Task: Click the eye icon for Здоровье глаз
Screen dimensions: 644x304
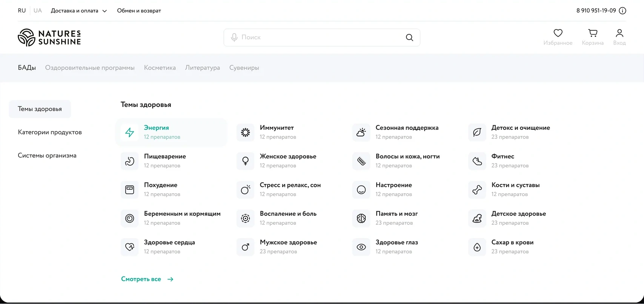Action: coord(361,247)
